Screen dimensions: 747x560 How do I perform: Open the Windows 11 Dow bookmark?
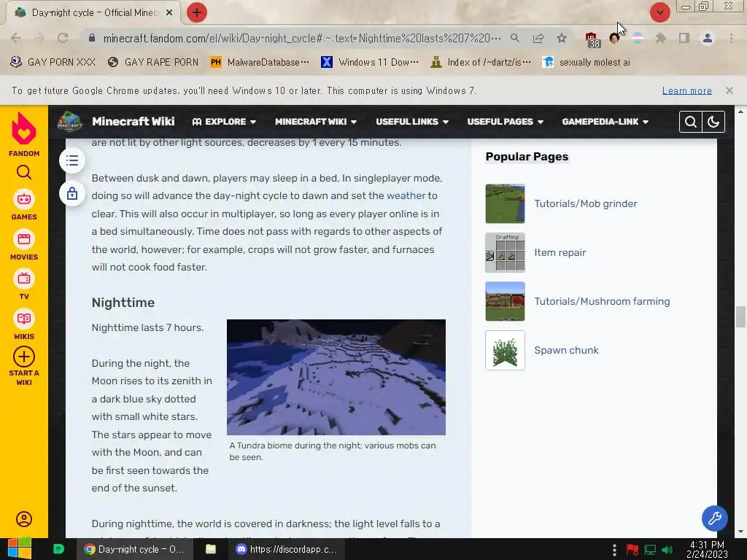pos(370,63)
